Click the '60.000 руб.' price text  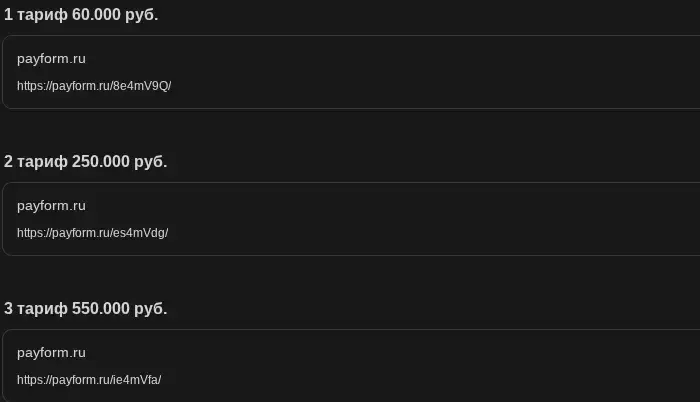[115, 15]
